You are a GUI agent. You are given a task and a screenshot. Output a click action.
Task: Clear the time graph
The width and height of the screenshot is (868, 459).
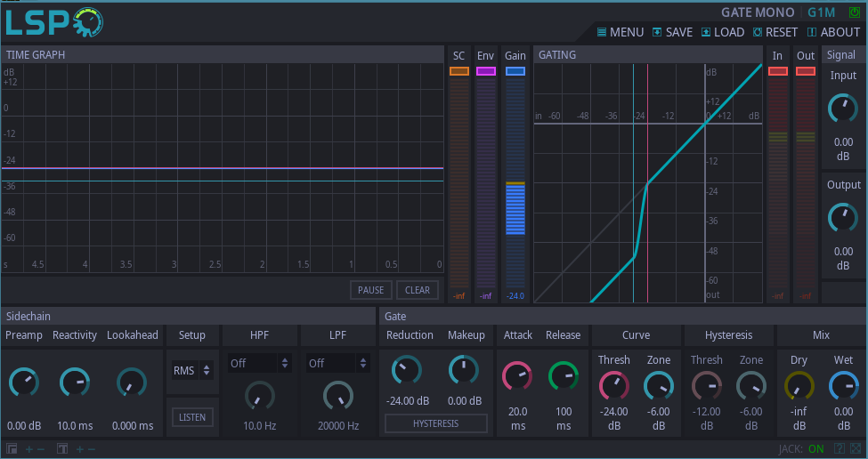[418, 290]
